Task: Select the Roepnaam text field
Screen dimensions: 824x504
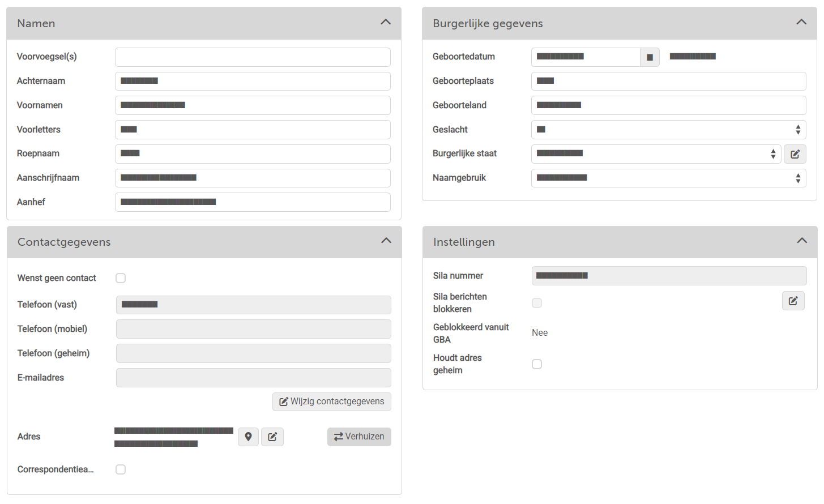Action: tap(253, 154)
